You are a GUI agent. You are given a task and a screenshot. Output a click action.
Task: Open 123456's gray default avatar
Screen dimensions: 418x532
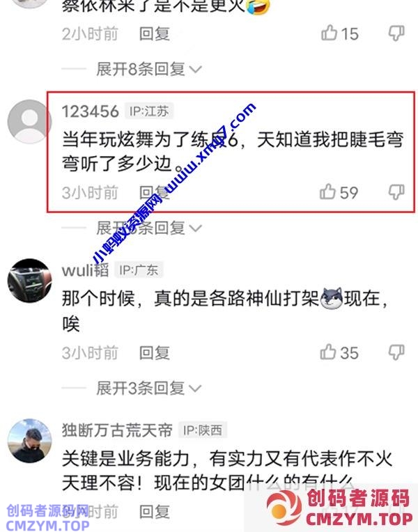(29, 121)
